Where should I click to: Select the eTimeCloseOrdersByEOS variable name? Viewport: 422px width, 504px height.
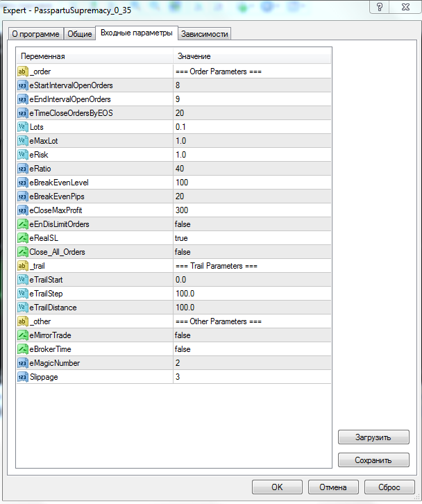[71, 113]
